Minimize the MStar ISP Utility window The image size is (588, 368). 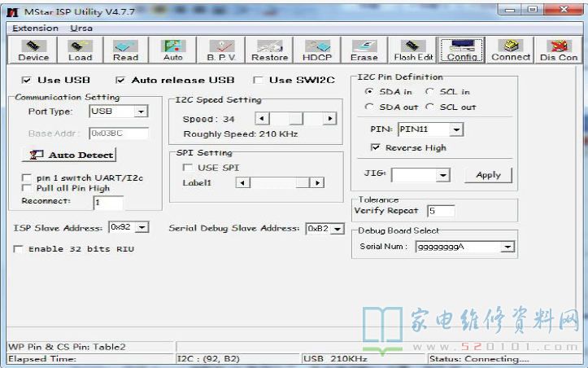click(510, 10)
